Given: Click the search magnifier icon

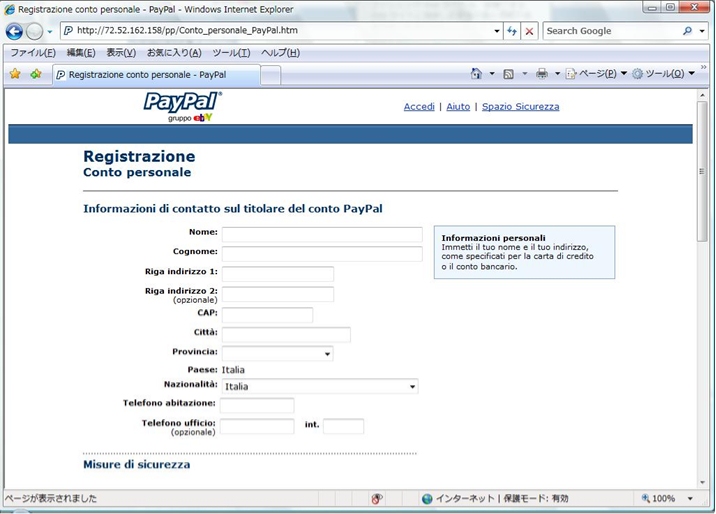Looking at the screenshot, I should [688, 31].
